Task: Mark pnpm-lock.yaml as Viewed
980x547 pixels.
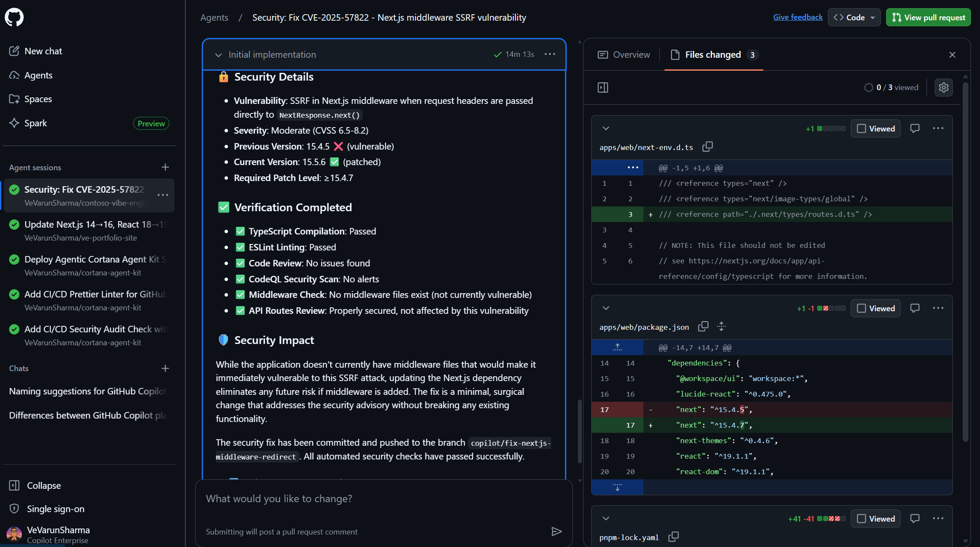Action: point(876,519)
